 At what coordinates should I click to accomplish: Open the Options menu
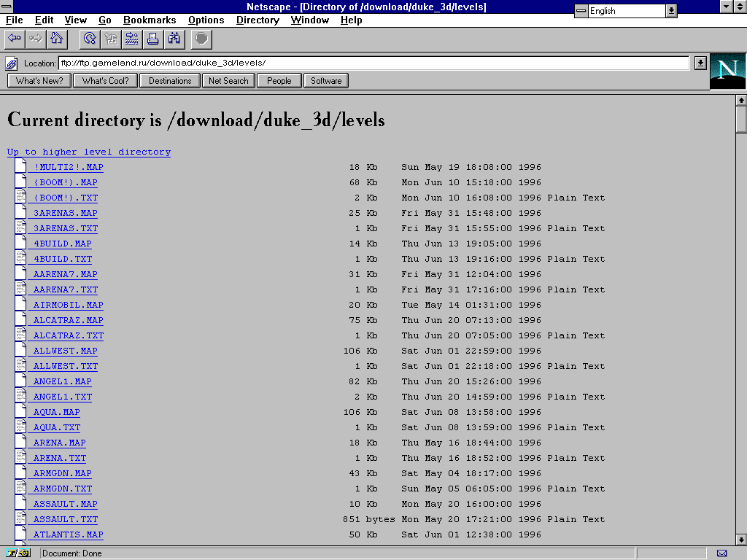click(206, 20)
